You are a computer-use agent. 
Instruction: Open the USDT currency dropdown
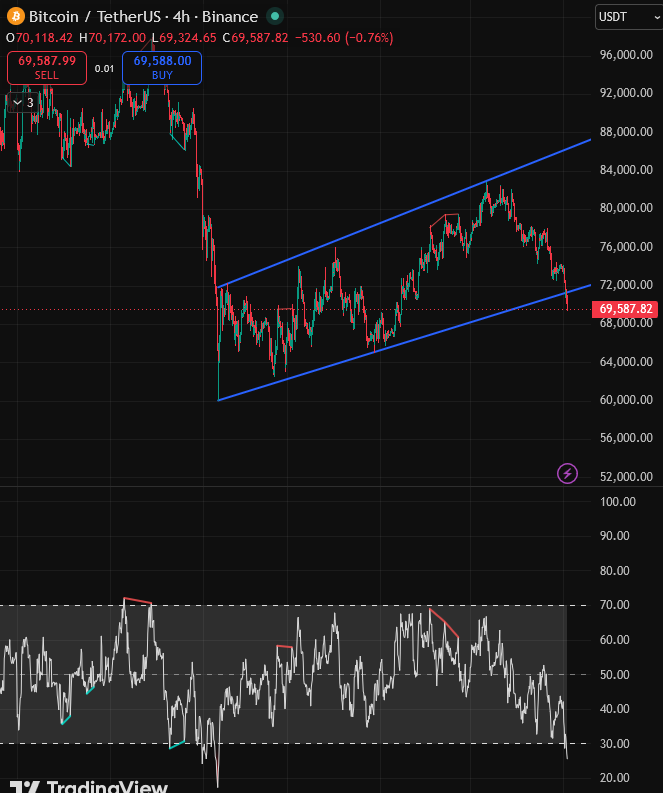tap(629, 17)
